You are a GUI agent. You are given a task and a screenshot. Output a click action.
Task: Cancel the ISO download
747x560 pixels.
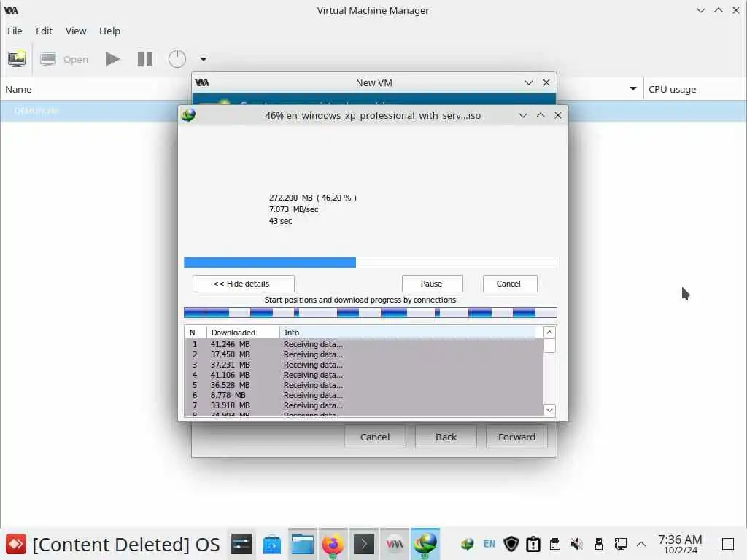510,284
